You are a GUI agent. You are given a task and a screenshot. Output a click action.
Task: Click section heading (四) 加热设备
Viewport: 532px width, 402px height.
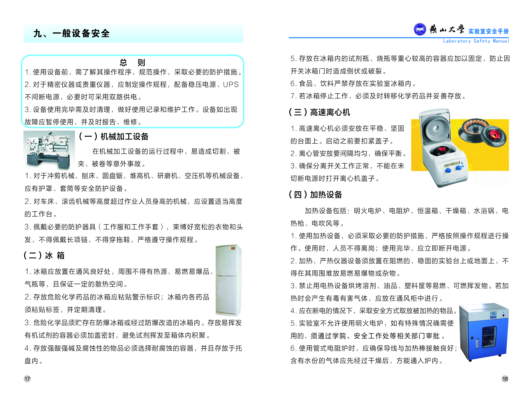tap(315, 194)
